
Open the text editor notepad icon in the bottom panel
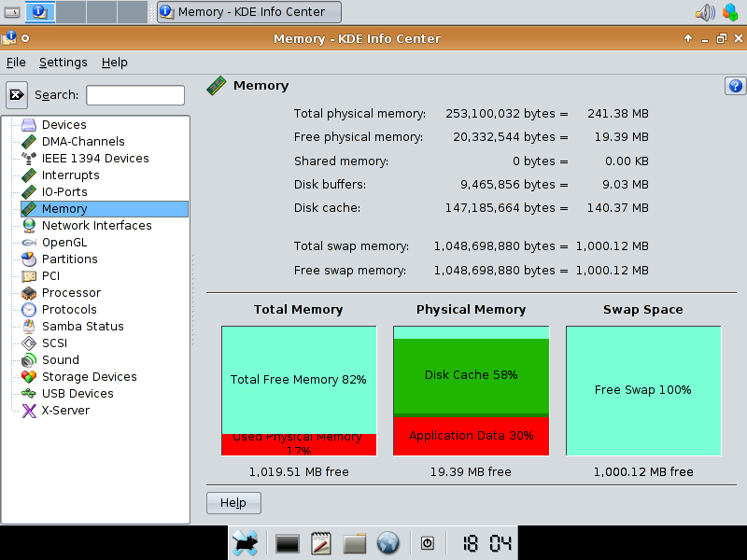coord(320,543)
